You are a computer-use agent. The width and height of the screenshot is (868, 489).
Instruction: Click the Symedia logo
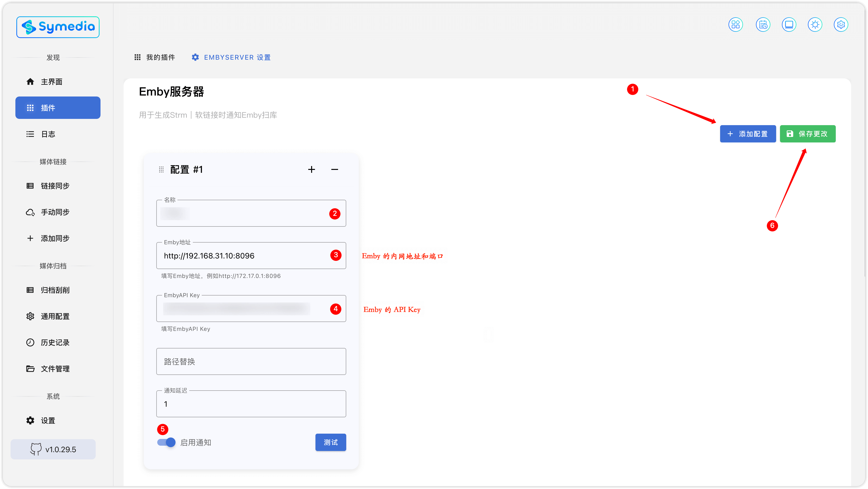coord(58,27)
